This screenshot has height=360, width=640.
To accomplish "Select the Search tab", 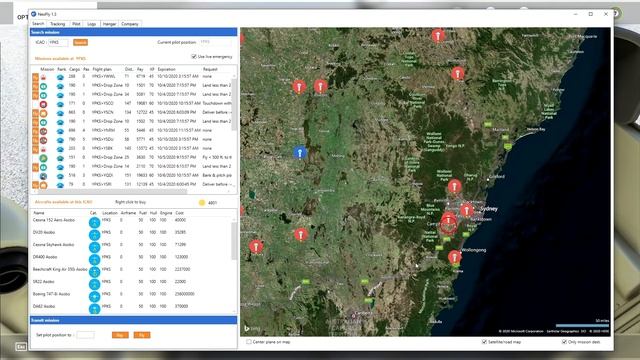I will tap(38, 24).
